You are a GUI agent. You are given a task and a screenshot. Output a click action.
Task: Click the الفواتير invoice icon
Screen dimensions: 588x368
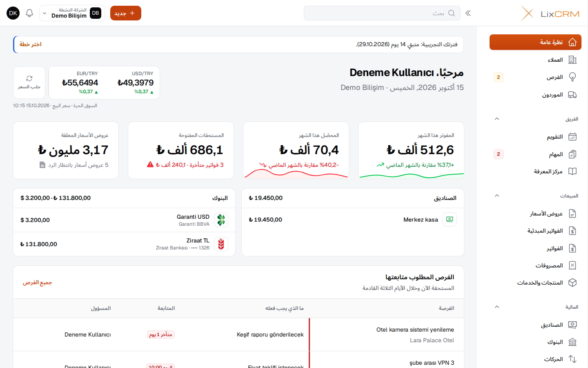(x=572, y=248)
